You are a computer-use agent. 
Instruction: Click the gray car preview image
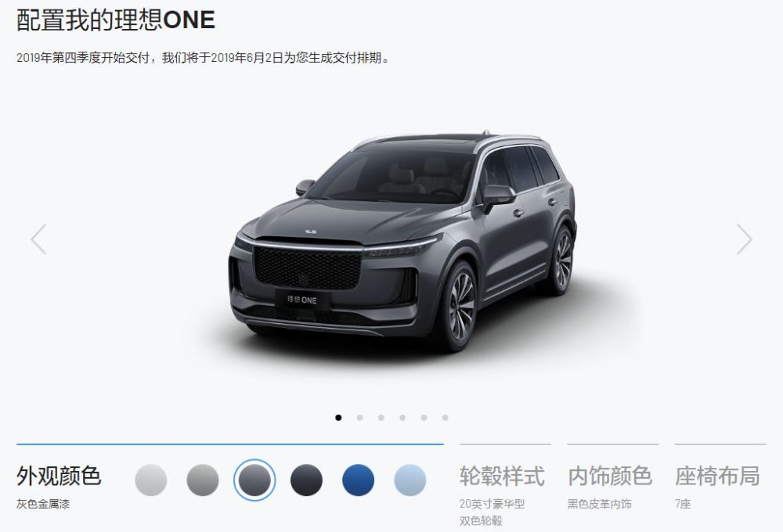coord(403,240)
